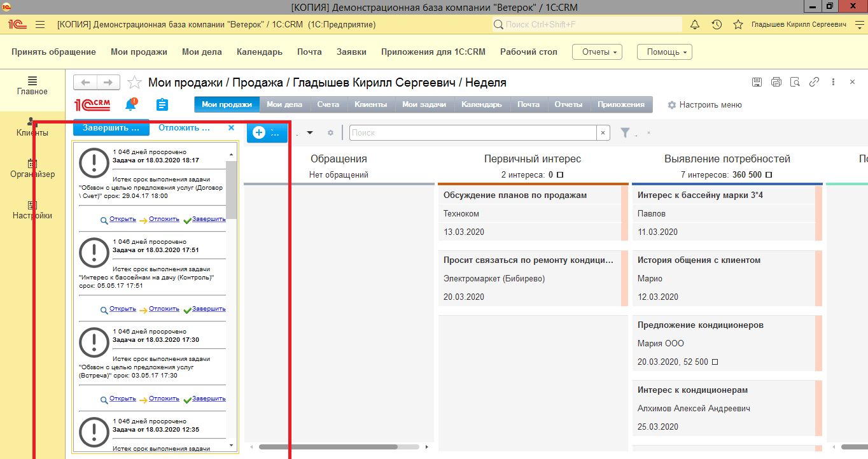Open card Интерес к бассейну марки 3*4

(727, 214)
